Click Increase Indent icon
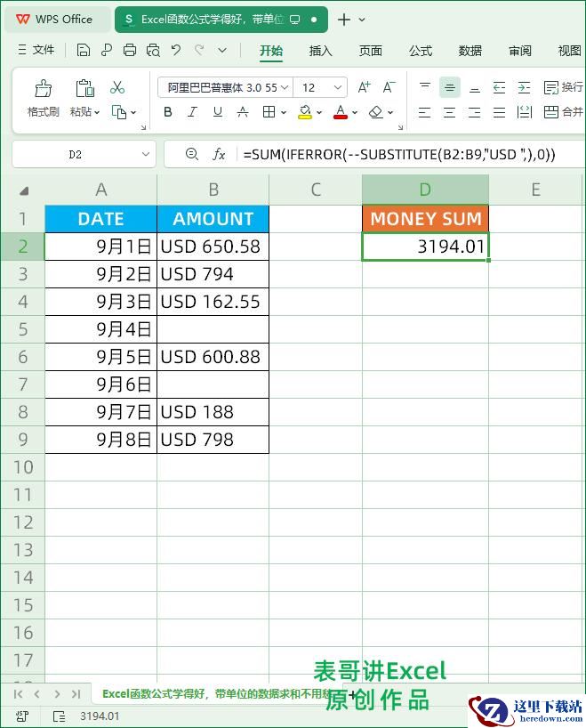 coord(524,87)
